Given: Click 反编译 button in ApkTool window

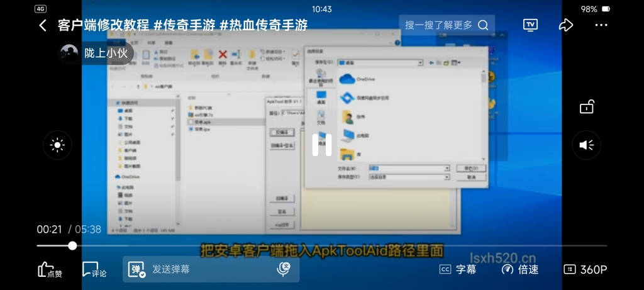Looking at the screenshot, I should pyautogui.click(x=282, y=133).
